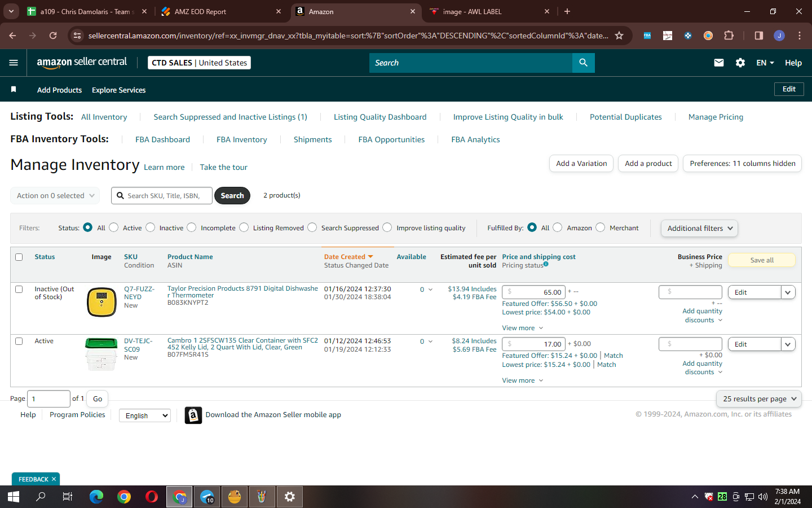Open Shipments in FBA Inventory Tools

point(313,139)
